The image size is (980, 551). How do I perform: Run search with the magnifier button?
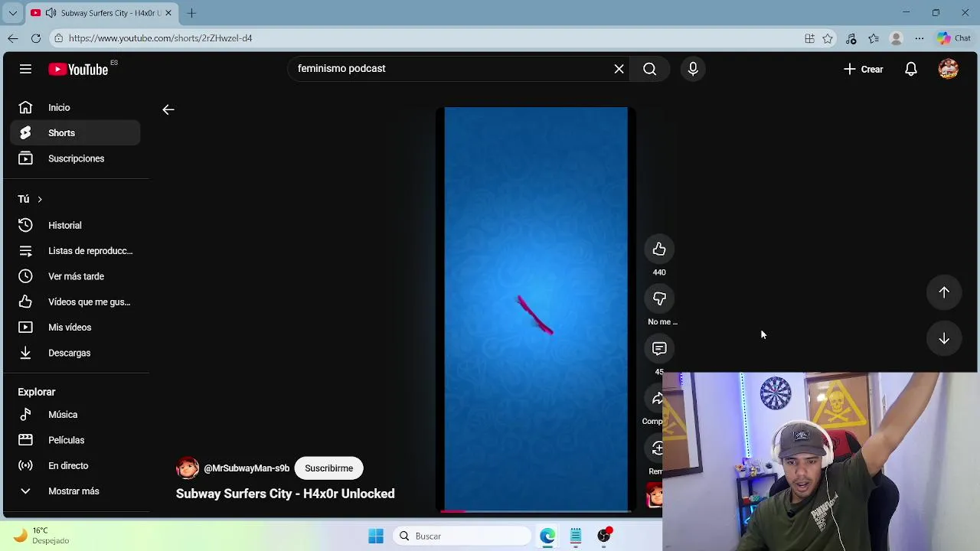(649, 69)
